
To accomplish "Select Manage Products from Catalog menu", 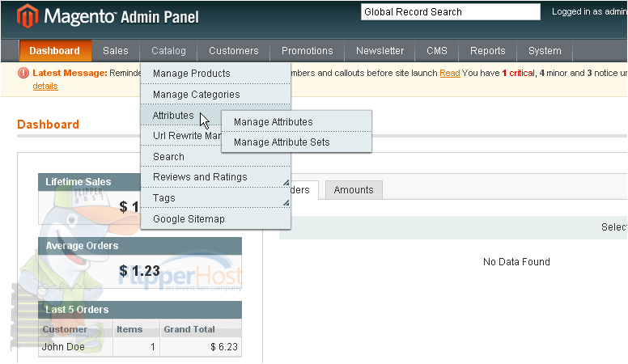I will 215,74.
